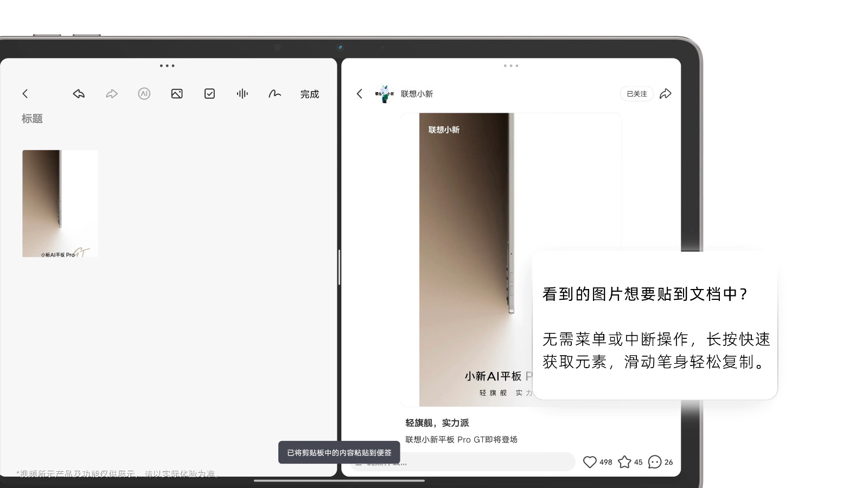Open the AI assistant in notes toolbar

tap(144, 94)
